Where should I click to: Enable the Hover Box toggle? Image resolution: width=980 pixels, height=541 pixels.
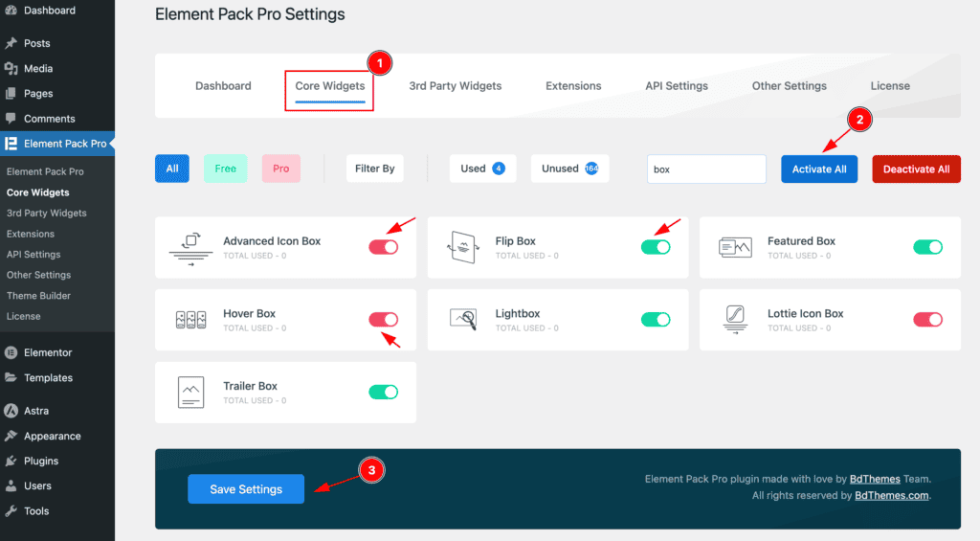(383, 320)
